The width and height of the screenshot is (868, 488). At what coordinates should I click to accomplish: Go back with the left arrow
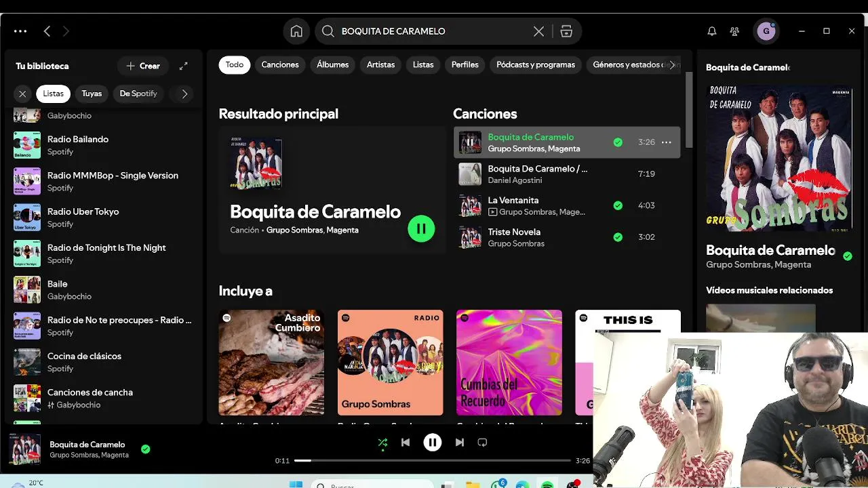tap(47, 31)
